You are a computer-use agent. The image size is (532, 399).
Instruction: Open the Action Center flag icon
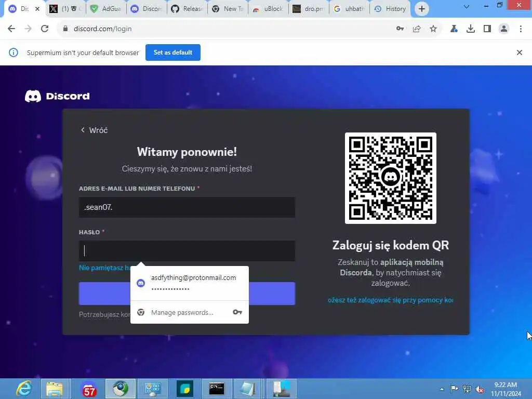[454, 389]
